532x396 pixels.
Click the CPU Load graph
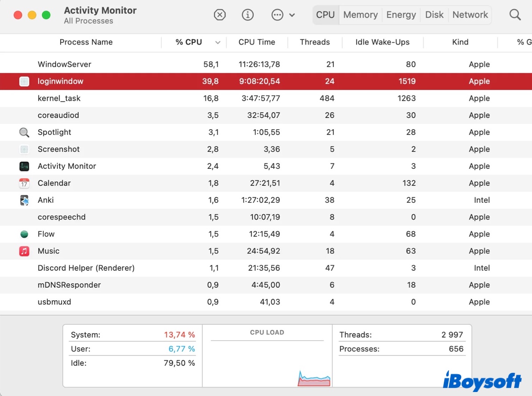click(x=267, y=361)
